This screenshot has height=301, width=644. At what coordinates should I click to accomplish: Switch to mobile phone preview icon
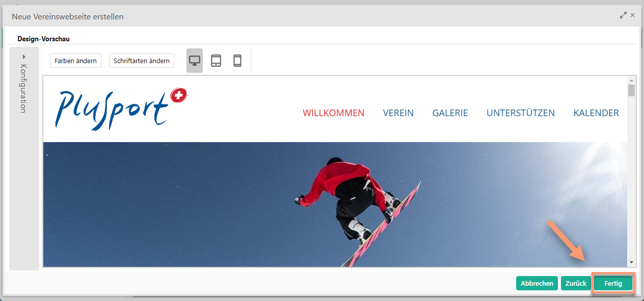(x=237, y=61)
